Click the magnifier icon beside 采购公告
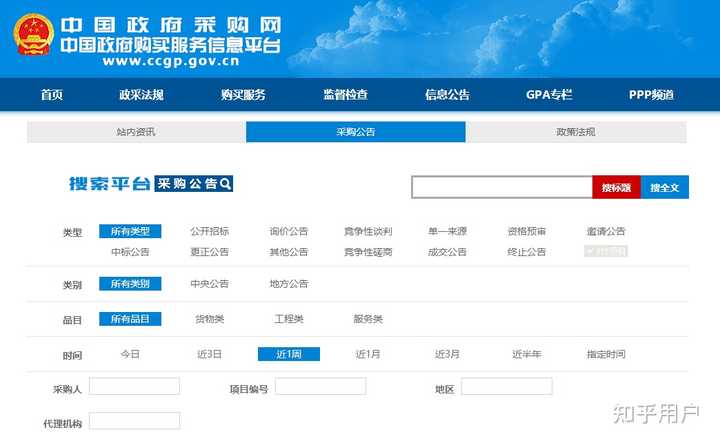The width and height of the screenshot is (720, 439). 225,184
